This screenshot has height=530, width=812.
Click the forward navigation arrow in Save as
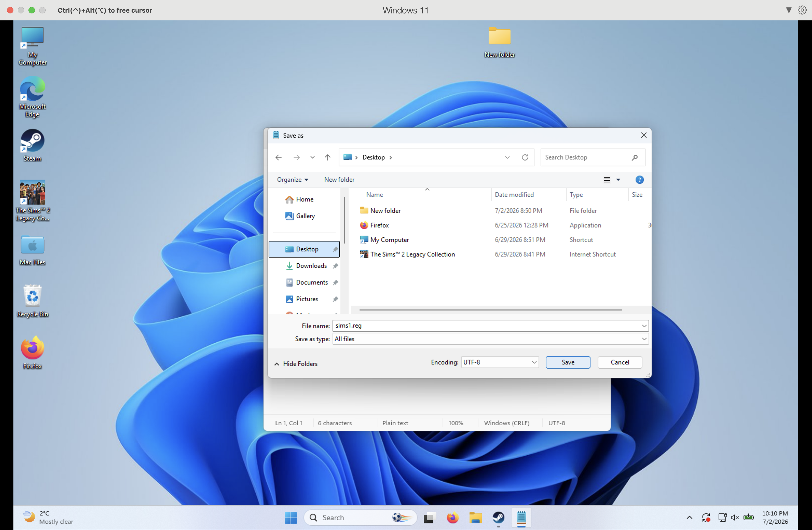coord(296,157)
